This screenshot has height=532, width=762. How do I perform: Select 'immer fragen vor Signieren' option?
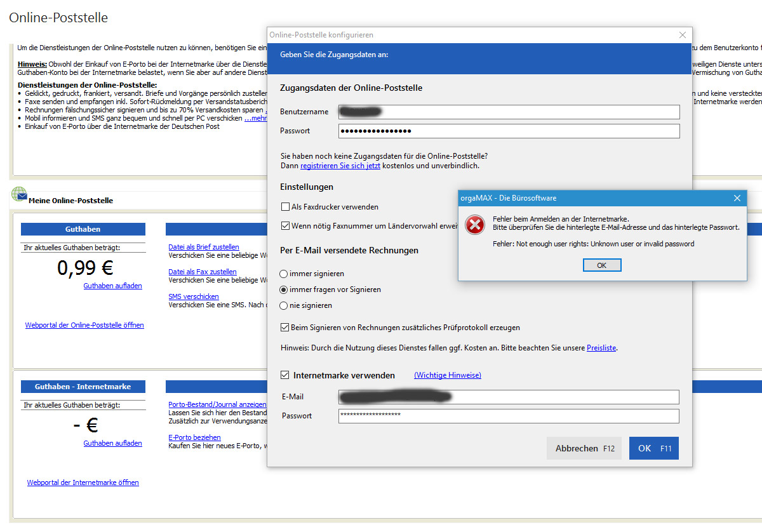coord(284,289)
